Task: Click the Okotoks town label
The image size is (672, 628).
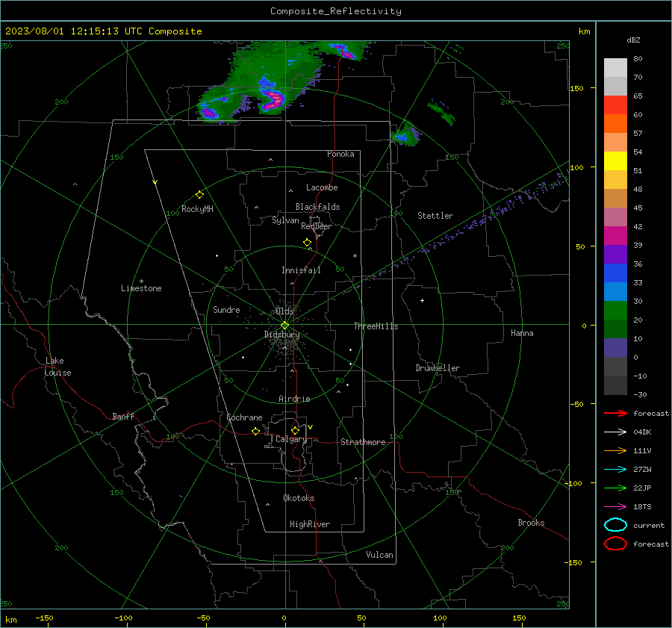Action: 299,498
